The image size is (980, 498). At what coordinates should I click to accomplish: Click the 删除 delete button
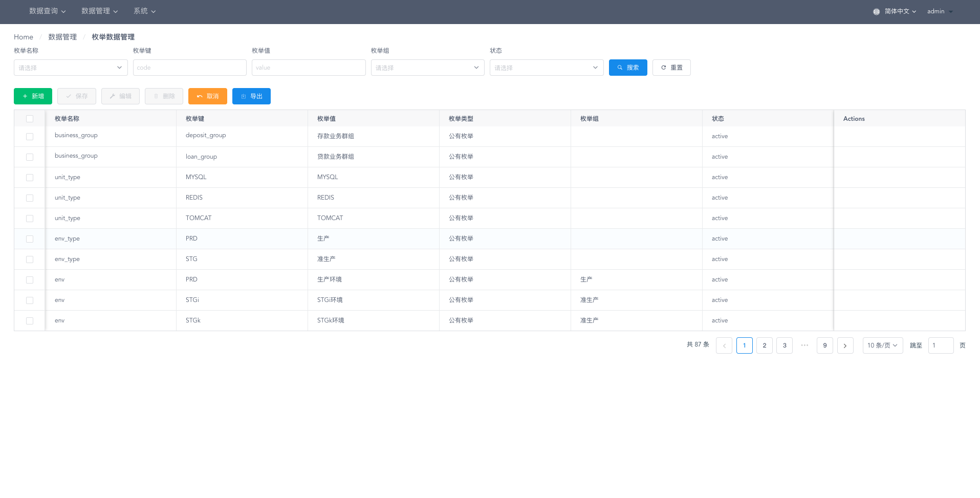164,96
